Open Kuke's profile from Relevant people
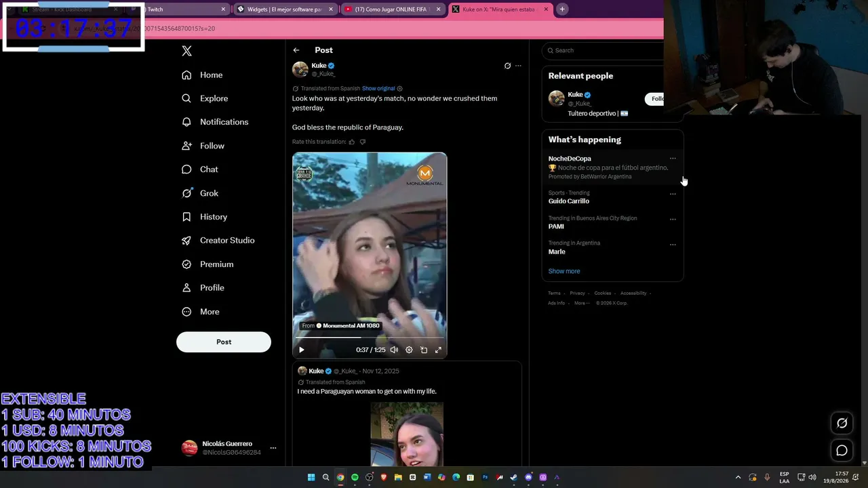 (x=575, y=95)
